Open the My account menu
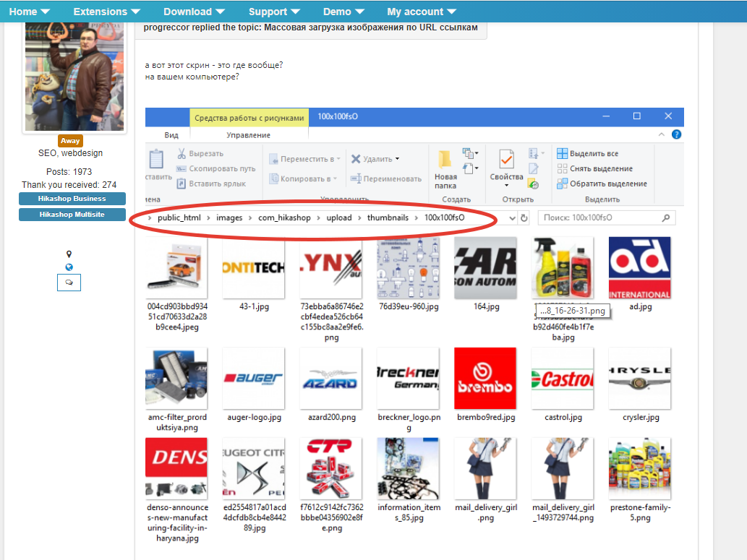This screenshot has width=747, height=560. (422, 12)
